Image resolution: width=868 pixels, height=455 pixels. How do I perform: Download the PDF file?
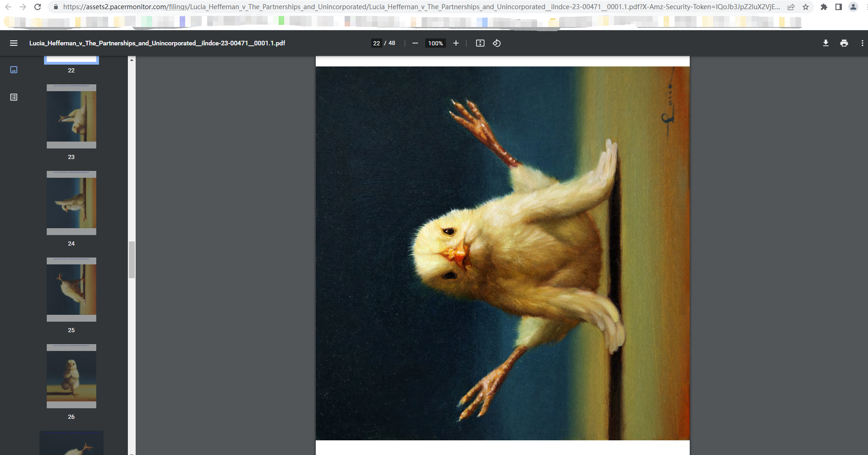click(x=825, y=43)
